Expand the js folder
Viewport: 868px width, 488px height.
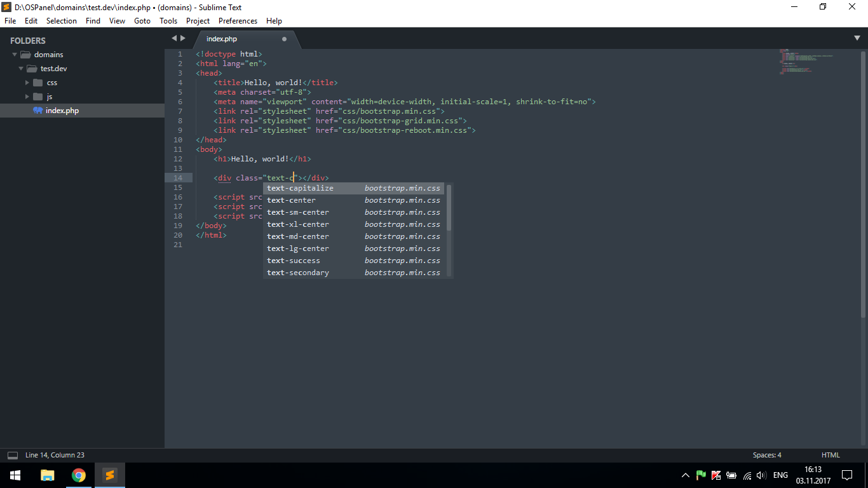click(27, 97)
